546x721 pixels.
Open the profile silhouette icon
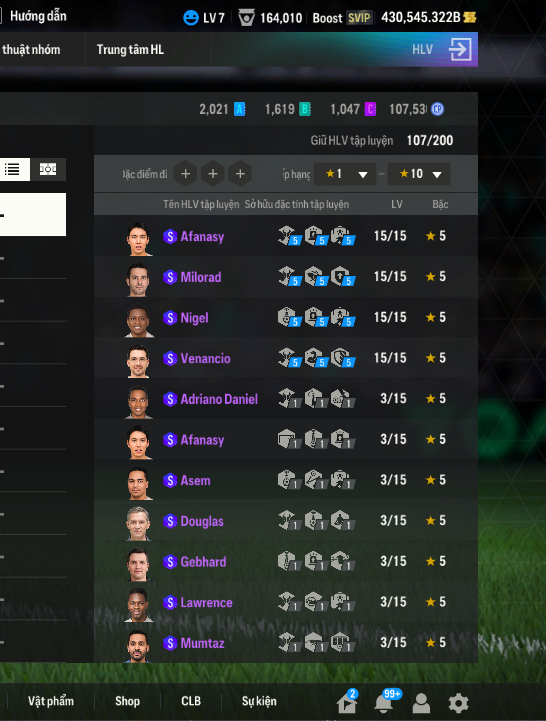[421, 703]
